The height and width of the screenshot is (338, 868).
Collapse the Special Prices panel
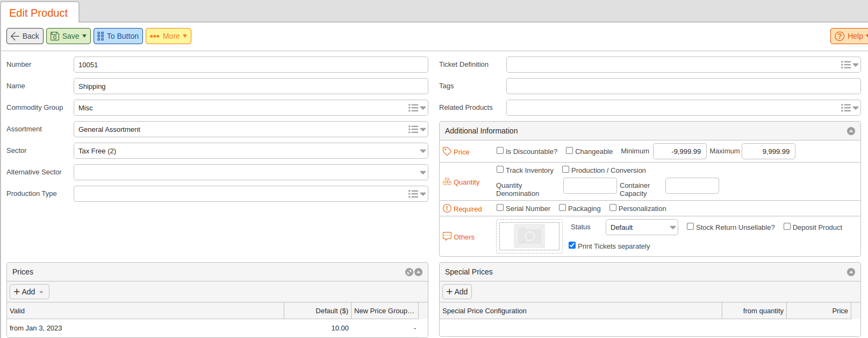point(851,272)
